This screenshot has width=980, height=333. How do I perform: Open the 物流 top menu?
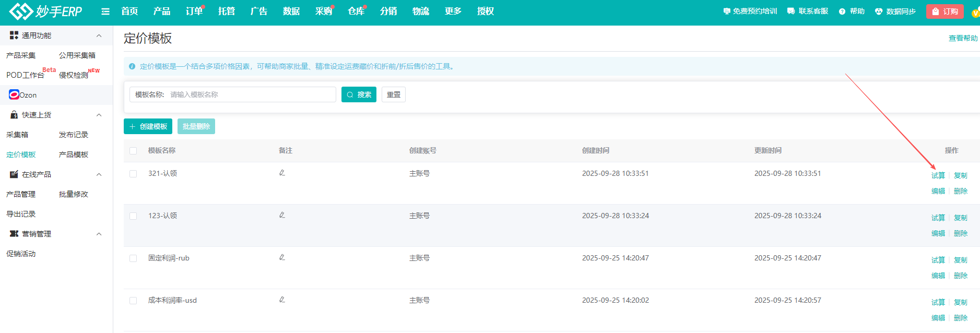point(420,11)
